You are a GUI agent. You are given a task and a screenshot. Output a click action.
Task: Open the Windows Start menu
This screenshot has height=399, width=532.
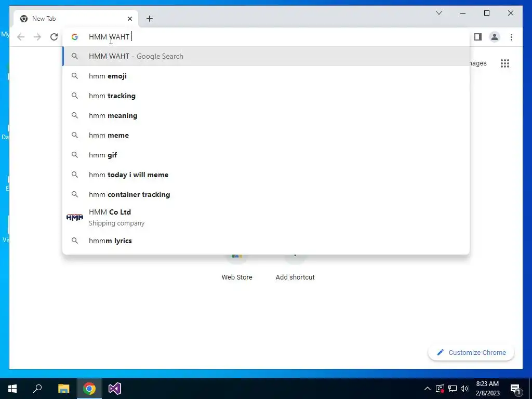(12, 389)
